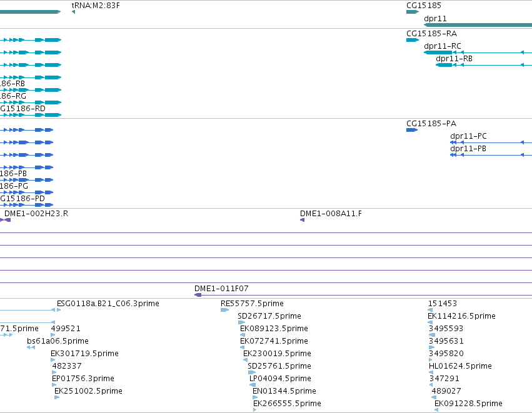Select the dpr11 gene label
This screenshot has width=532, height=413.
point(435,19)
